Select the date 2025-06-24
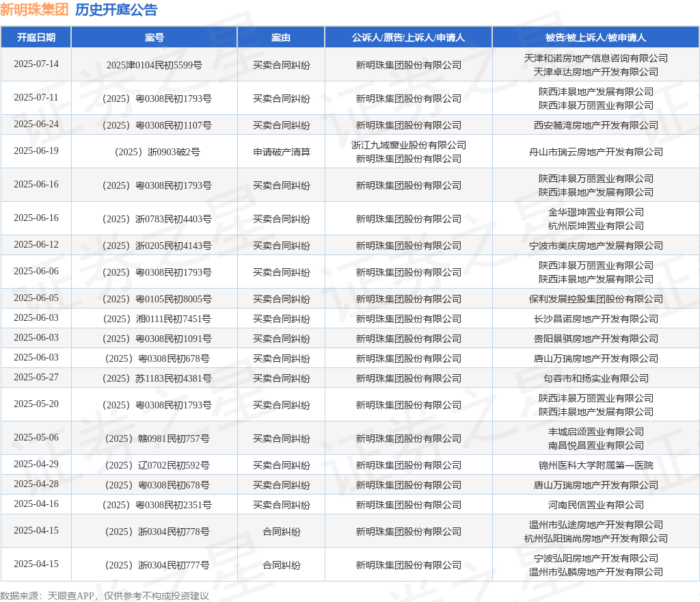 36,124
